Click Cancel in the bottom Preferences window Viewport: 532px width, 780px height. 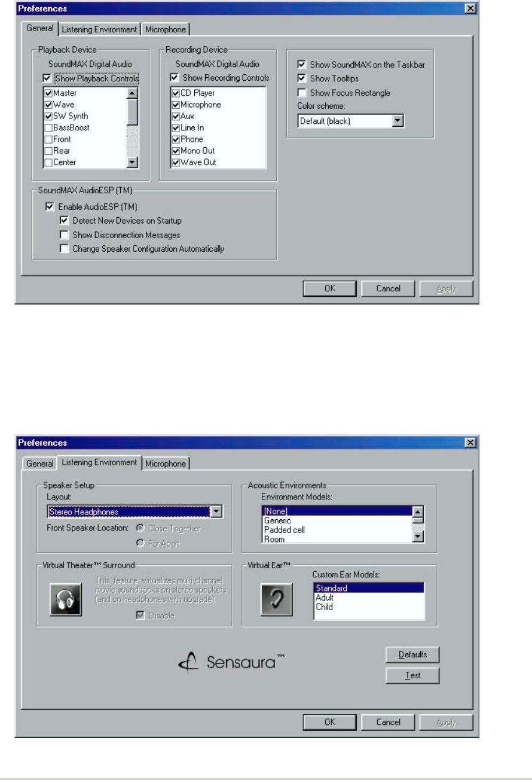(x=388, y=722)
